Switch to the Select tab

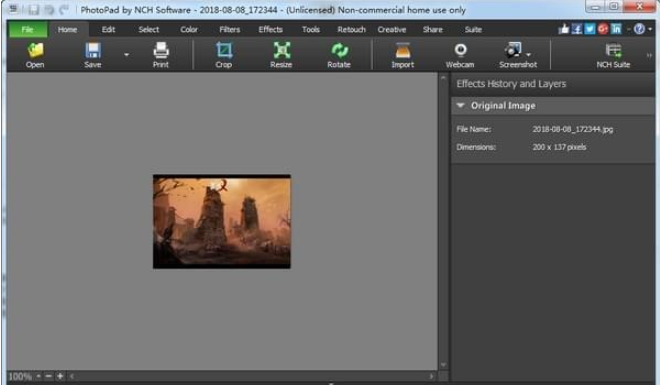[149, 29]
